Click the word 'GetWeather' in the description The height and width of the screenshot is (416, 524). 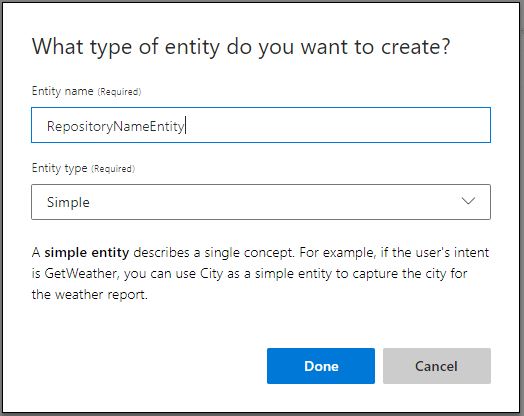(81, 273)
